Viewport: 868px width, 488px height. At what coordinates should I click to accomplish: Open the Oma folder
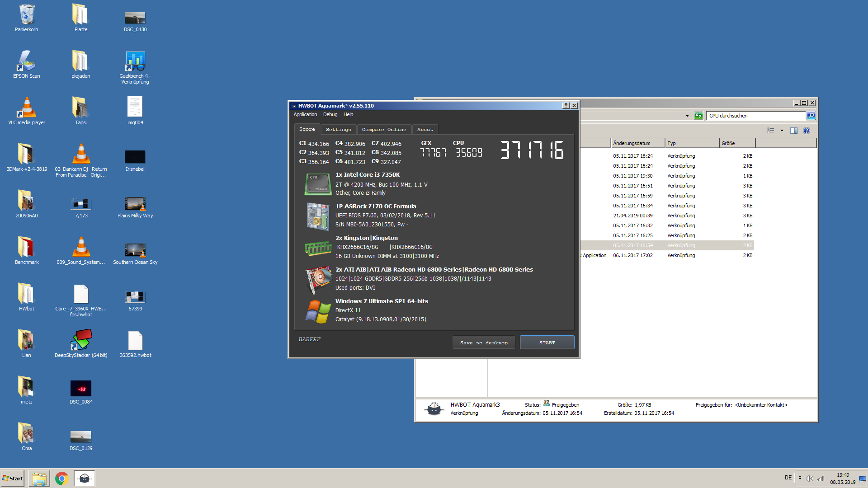(27, 437)
